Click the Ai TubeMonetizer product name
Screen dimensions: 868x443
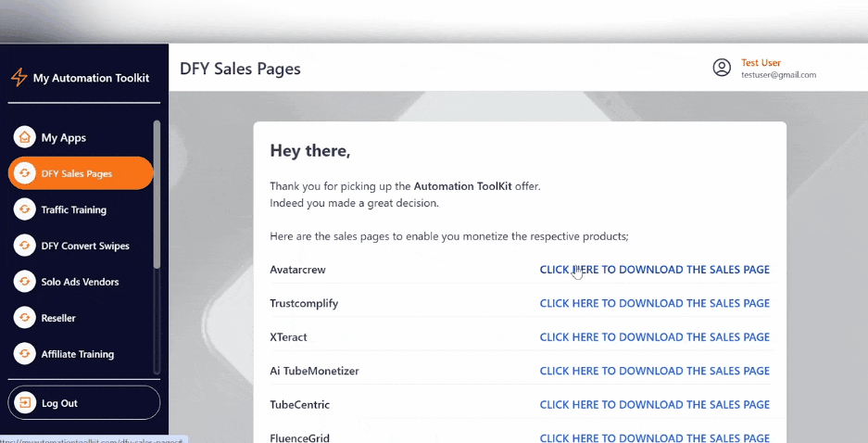(314, 371)
